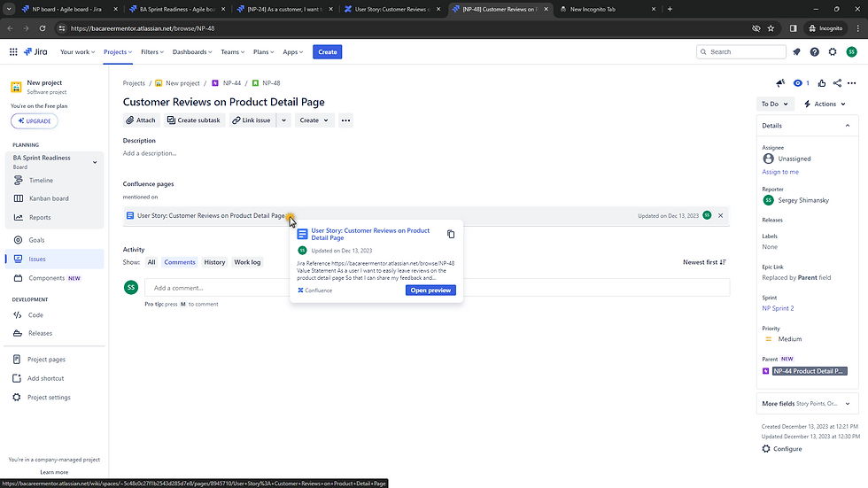
Task: Click Open preview button
Action: 430,290
